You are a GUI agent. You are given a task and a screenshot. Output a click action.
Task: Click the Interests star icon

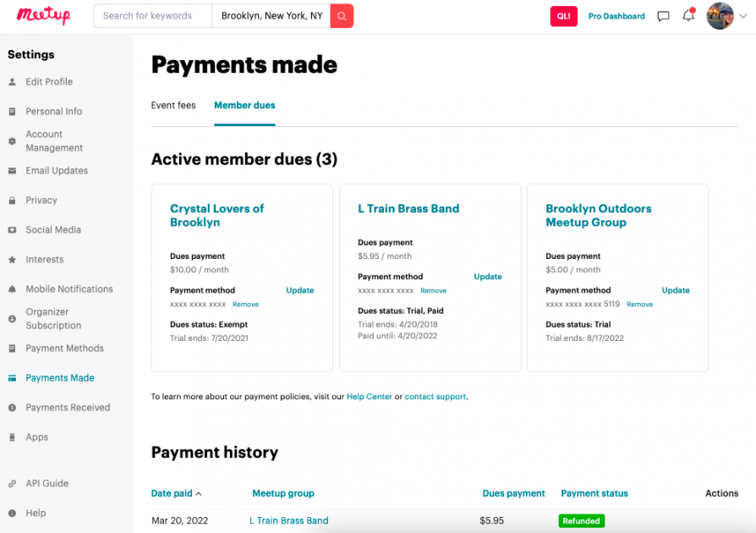(12, 260)
